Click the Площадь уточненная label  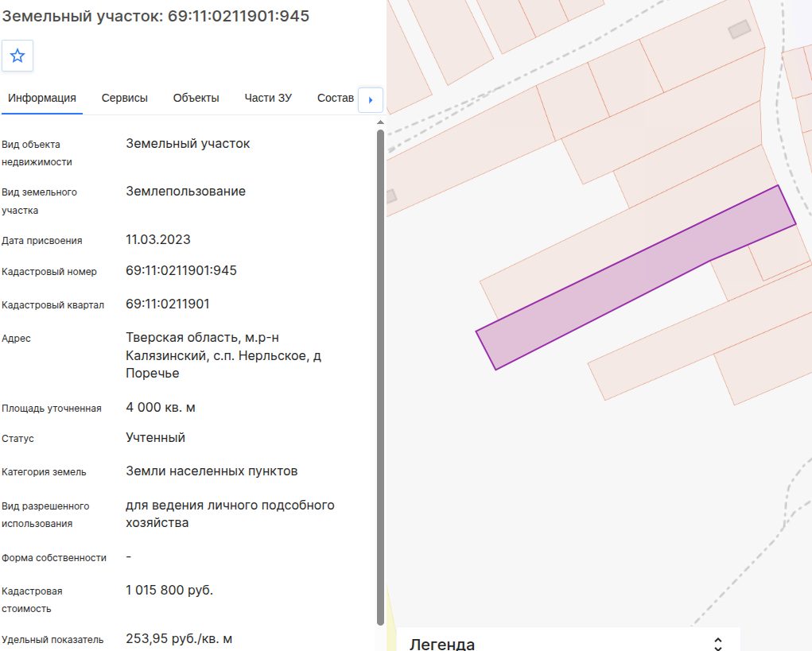coord(51,409)
